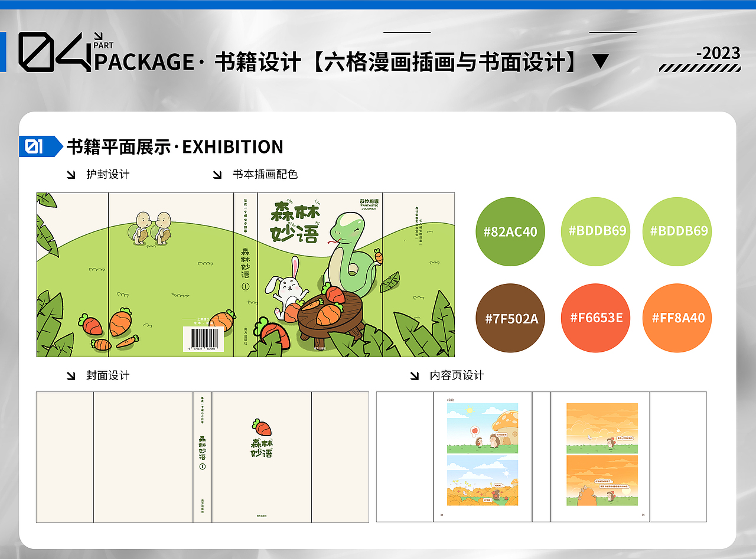Image resolution: width=756 pixels, height=559 pixels.
Task: Click the 内容页设计 label
Action: (x=457, y=375)
